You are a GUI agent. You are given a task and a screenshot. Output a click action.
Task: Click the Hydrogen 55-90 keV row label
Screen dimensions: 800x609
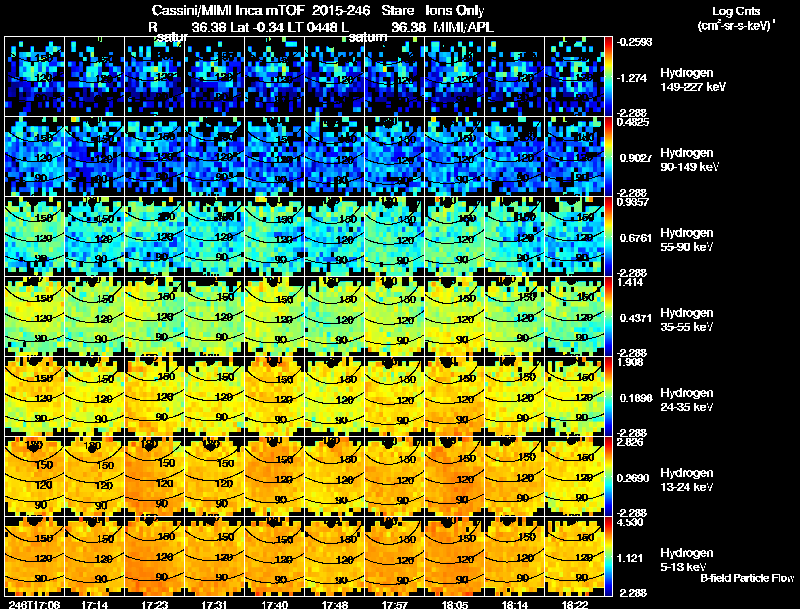(686, 240)
